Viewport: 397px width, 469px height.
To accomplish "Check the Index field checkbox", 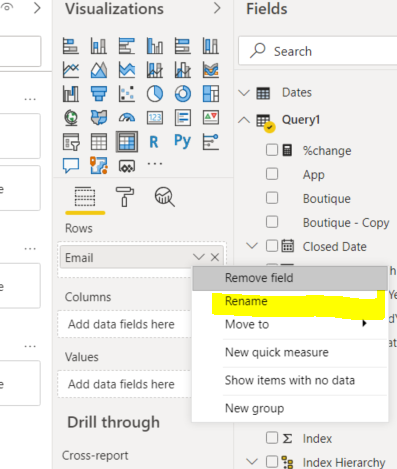I will [272, 438].
